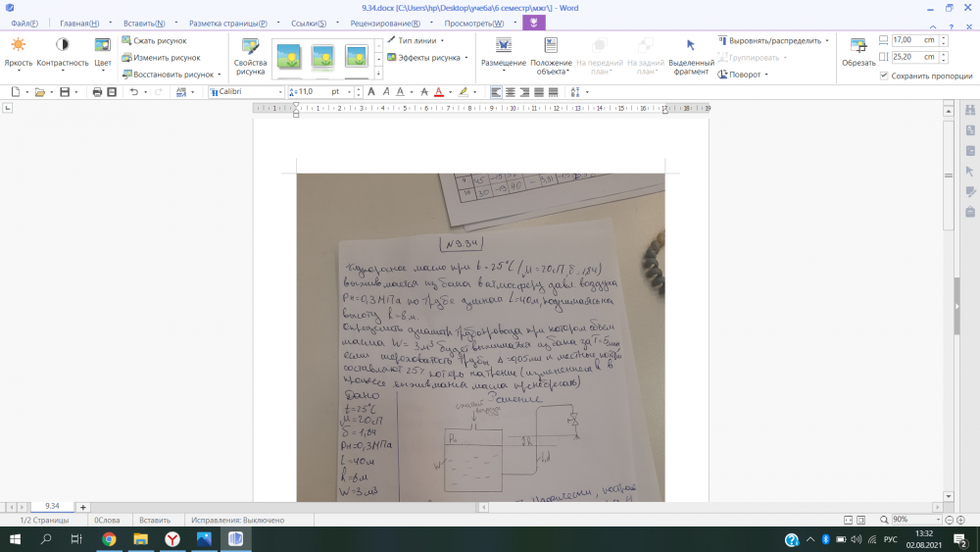Click the picture width field showing 25,20 cm
980x552 pixels.
click(x=913, y=57)
